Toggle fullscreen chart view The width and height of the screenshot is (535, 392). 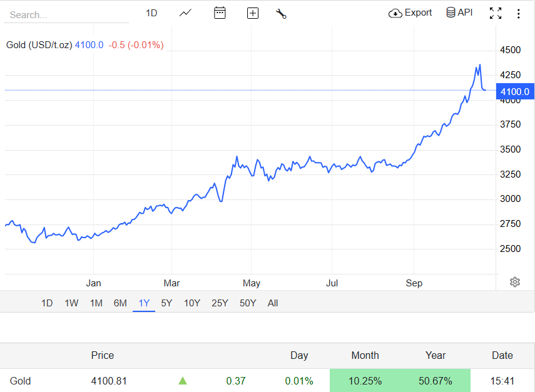click(496, 13)
